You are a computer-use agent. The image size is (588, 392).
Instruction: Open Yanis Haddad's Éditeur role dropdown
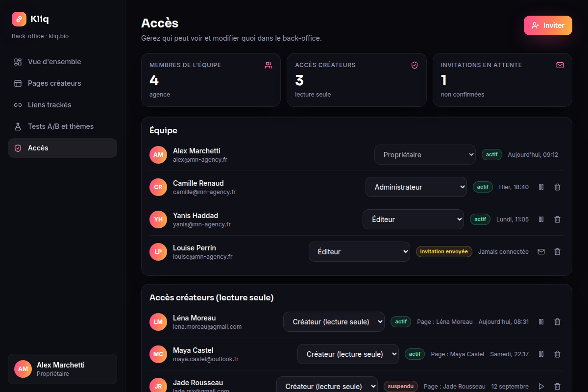pos(413,219)
